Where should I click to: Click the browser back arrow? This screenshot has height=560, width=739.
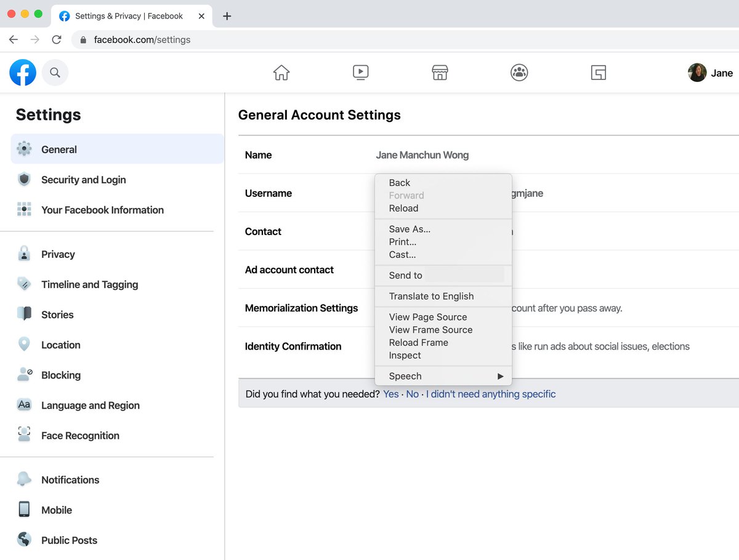pos(14,39)
